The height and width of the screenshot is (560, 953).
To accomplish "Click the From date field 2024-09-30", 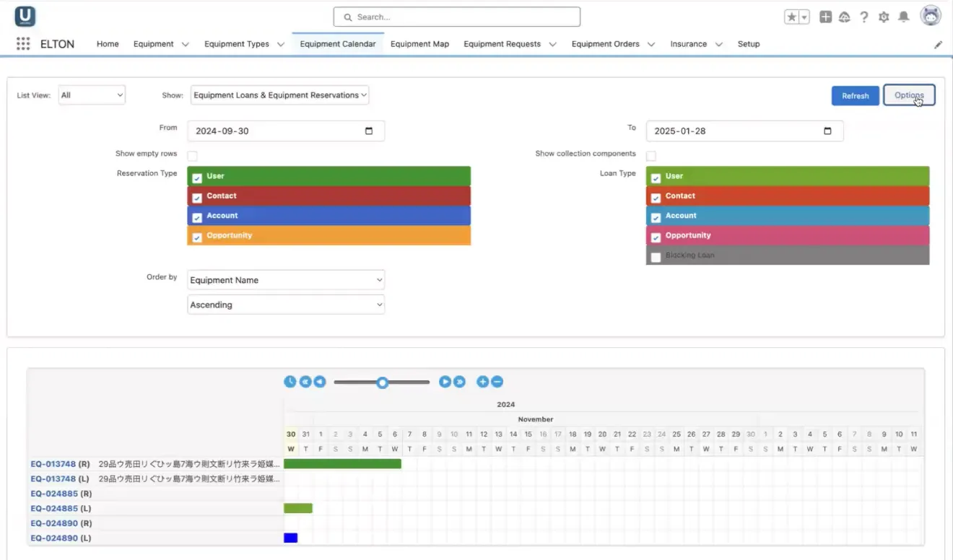I will coord(286,131).
